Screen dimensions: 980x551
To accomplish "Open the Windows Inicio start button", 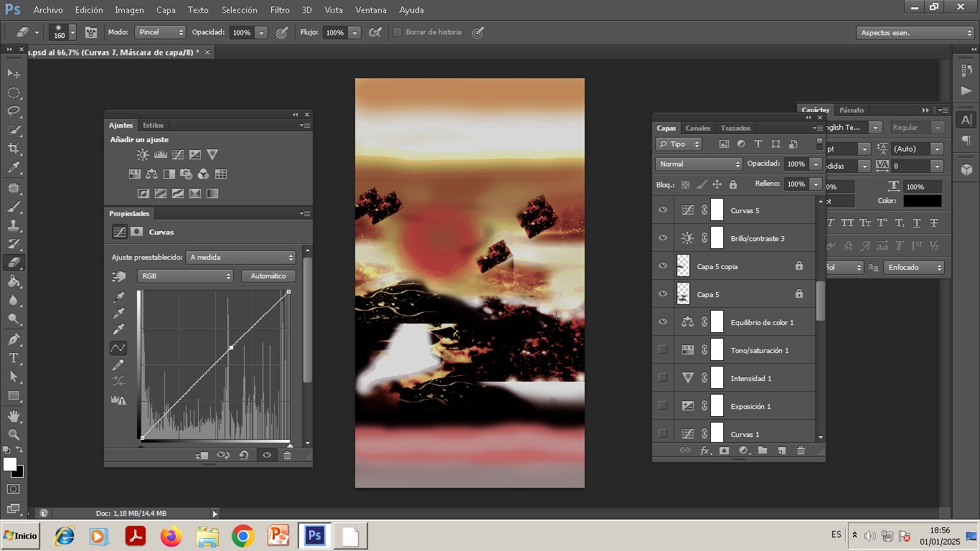I will tap(20, 536).
